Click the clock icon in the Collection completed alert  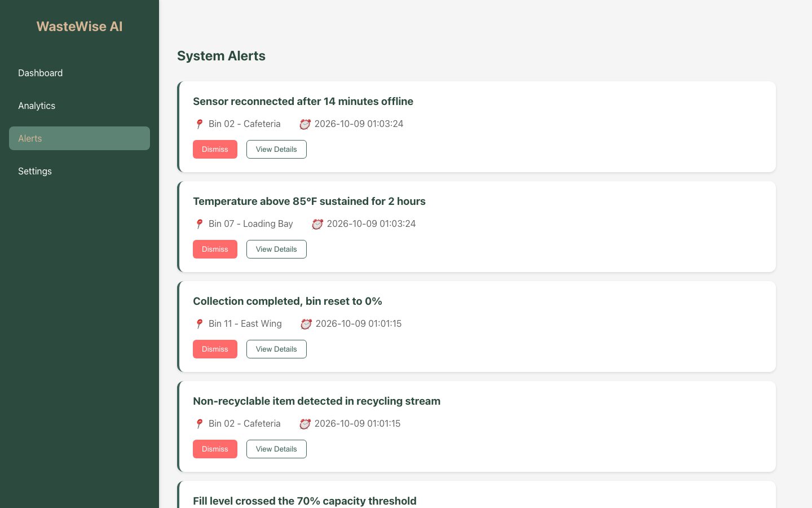click(306, 324)
